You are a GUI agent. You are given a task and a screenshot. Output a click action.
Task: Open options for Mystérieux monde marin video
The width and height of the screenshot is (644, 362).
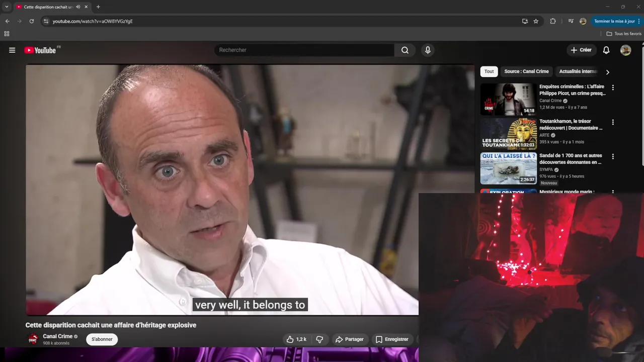(x=613, y=192)
